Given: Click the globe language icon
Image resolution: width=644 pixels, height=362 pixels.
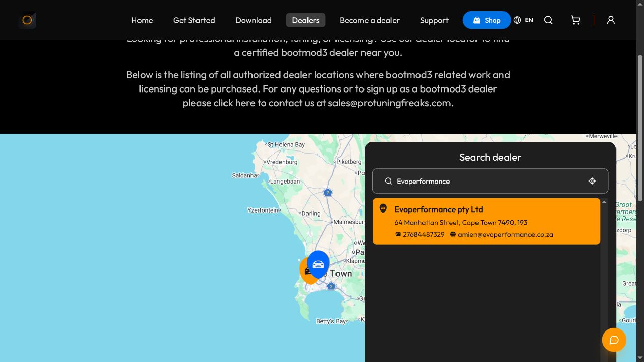Looking at the screenshot, I should (x=517, y=20).
